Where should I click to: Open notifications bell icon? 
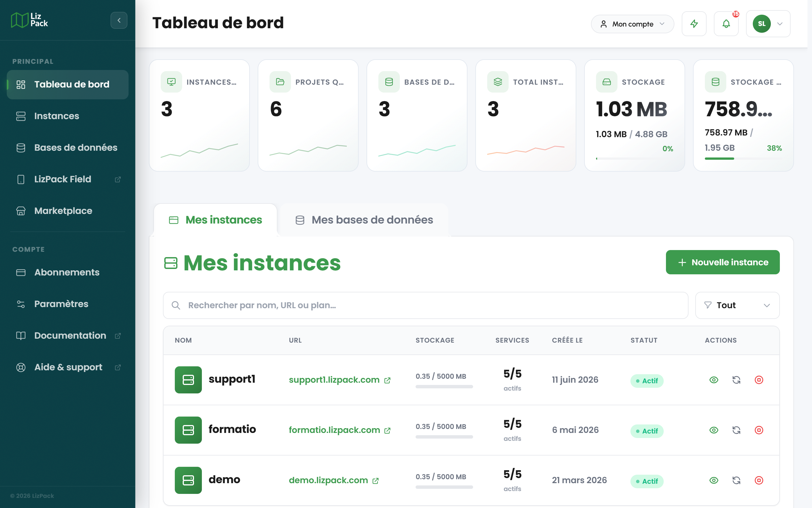pos(726,24)
